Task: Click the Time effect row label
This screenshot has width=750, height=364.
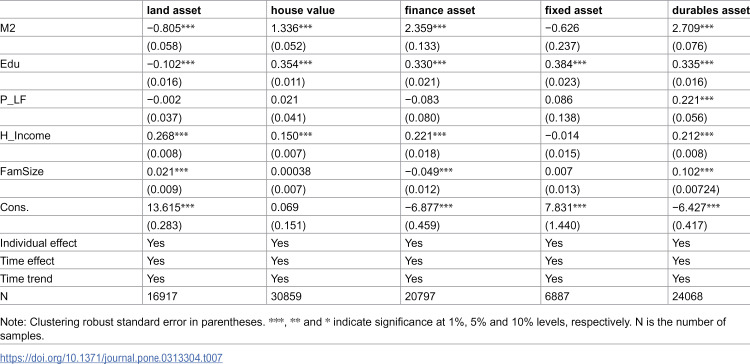Action: pos(27,261)
